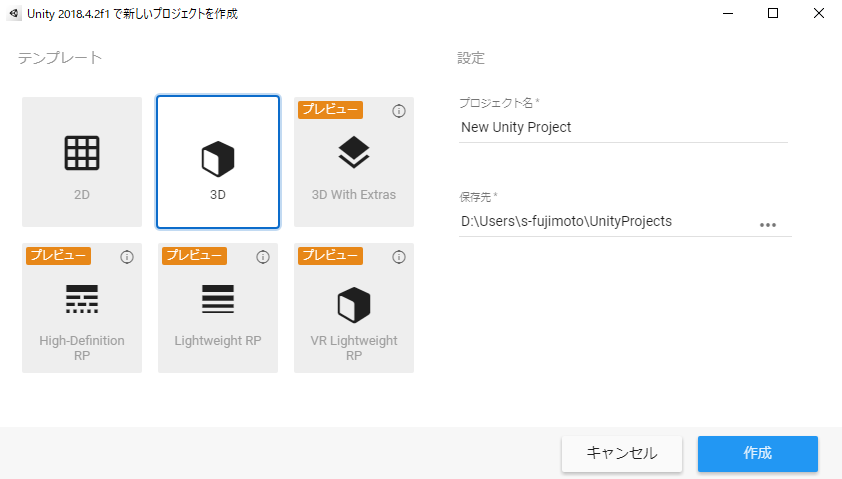Click the preview badge on VR Lightweight RP

pyautogui.click(x=330, y=256)
